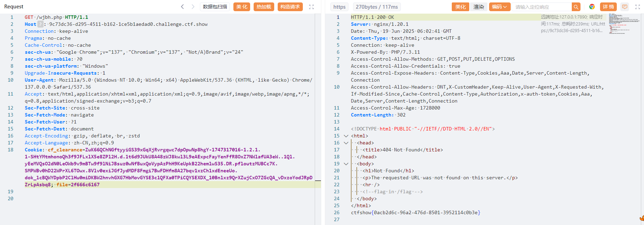Go to the previous request using left chevron

[182, 7]
